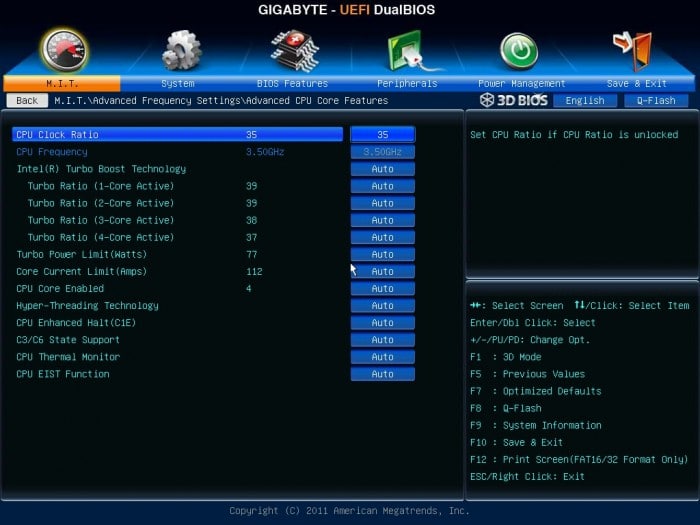Select CPU EIST Function label

tap(62, 374)
